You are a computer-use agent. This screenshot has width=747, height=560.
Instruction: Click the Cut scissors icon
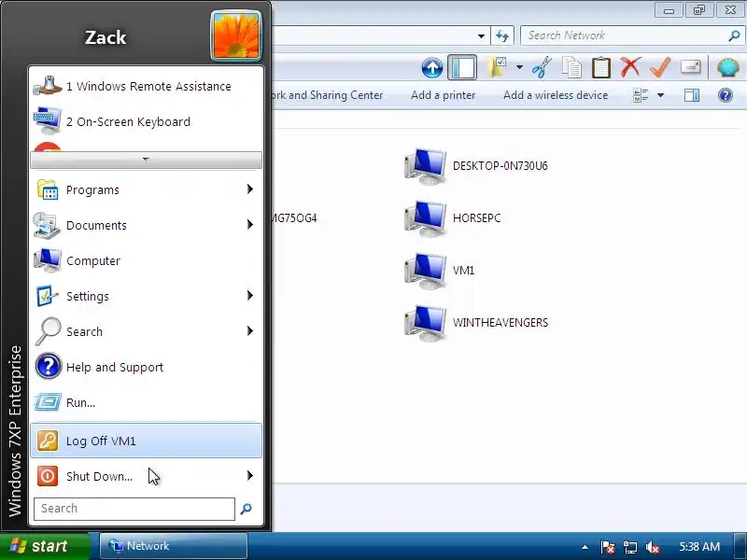point(542,67)
